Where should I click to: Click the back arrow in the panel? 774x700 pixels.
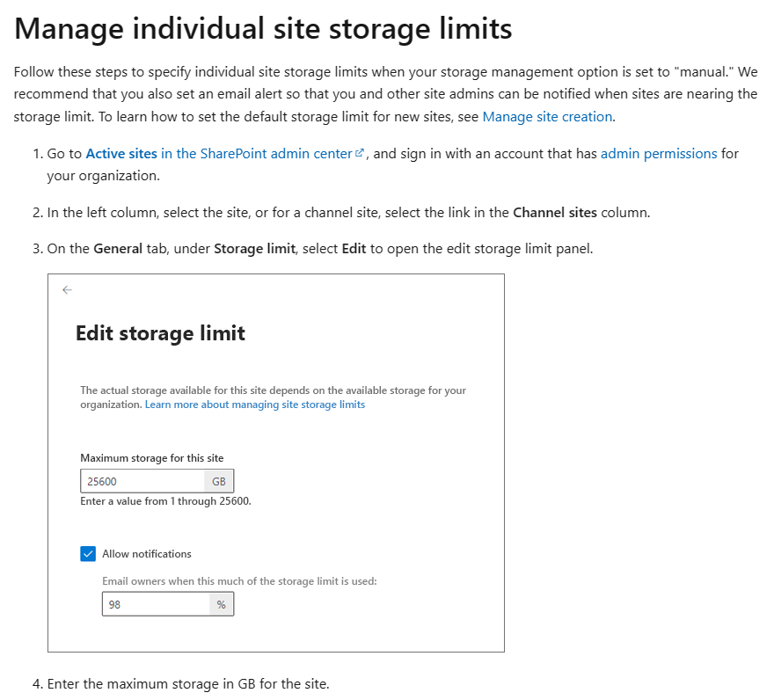68,290
